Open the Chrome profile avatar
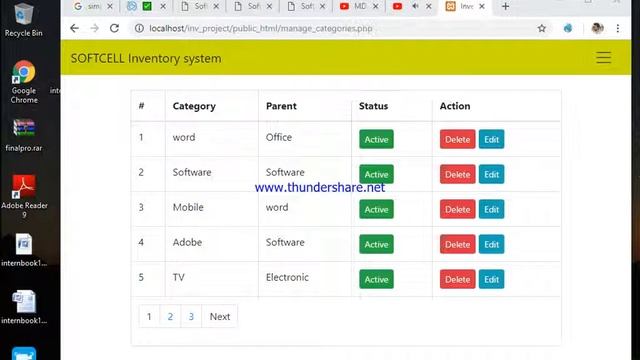640x360 pixels. click(598, 28)
